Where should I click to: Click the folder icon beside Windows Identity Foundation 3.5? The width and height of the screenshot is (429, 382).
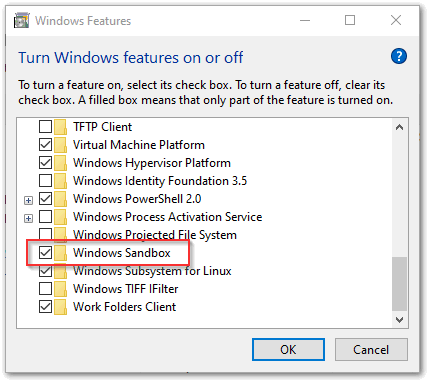pyautogui.click(x=60, y=181)
